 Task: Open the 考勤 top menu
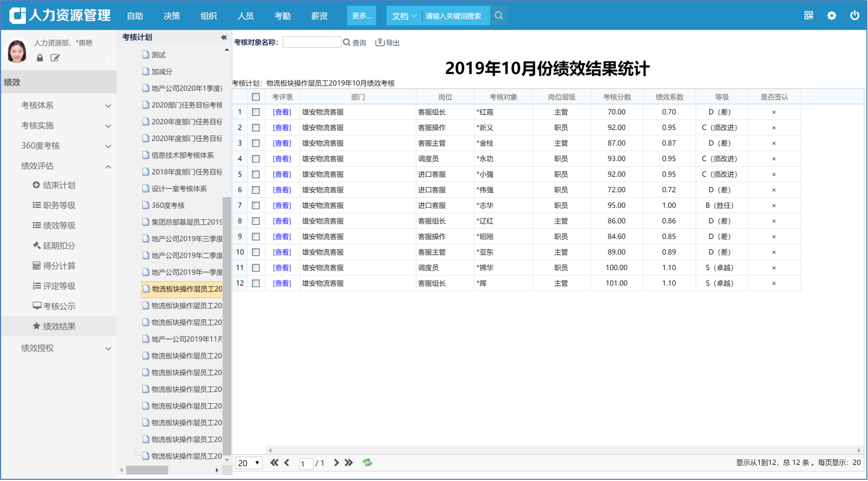282,16
